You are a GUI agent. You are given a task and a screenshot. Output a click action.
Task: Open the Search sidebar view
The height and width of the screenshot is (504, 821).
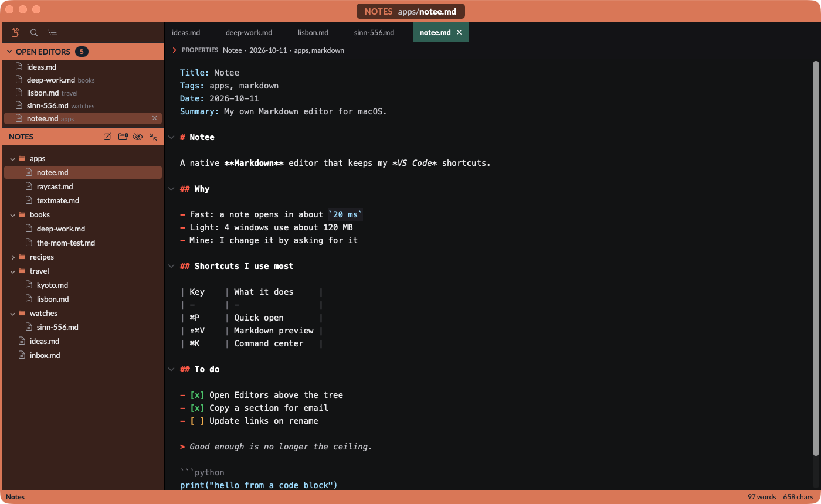click(34, 33)
